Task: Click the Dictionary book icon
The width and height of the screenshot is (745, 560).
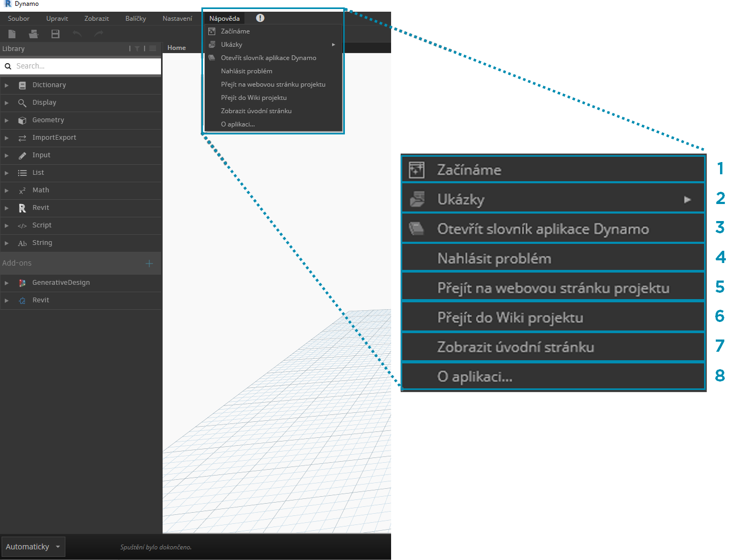Action: 22,85
